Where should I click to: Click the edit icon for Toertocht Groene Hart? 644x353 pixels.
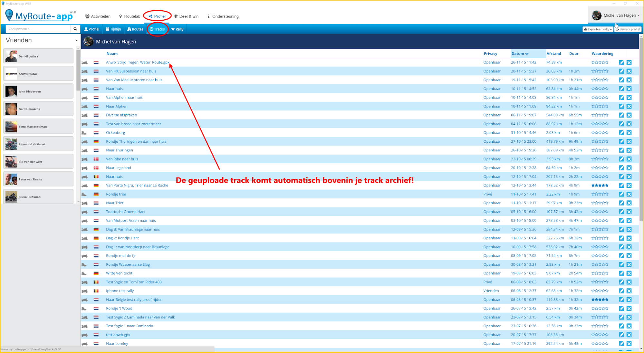pyautogui.click(x=621, y=212)
